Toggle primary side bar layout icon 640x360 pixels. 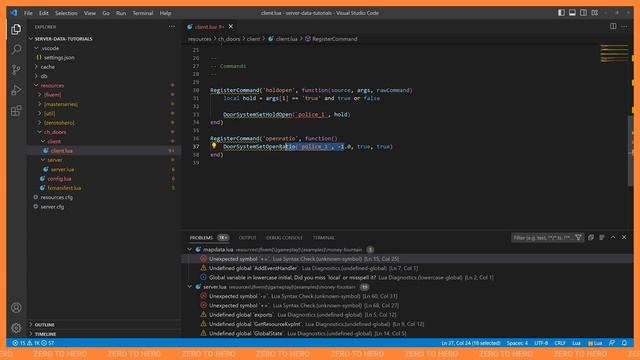pyautogui.click(x=562, y=13)
